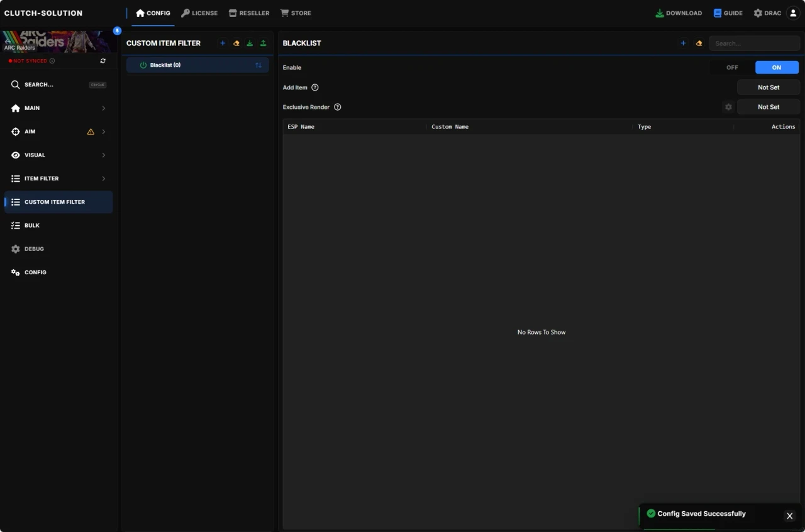Image resolution: width=805 pixels, height=532 pixels.
Task: Click the CLUTCH-SOLUTION logo text
Action: pyautogui.click(x=43, y=13)
